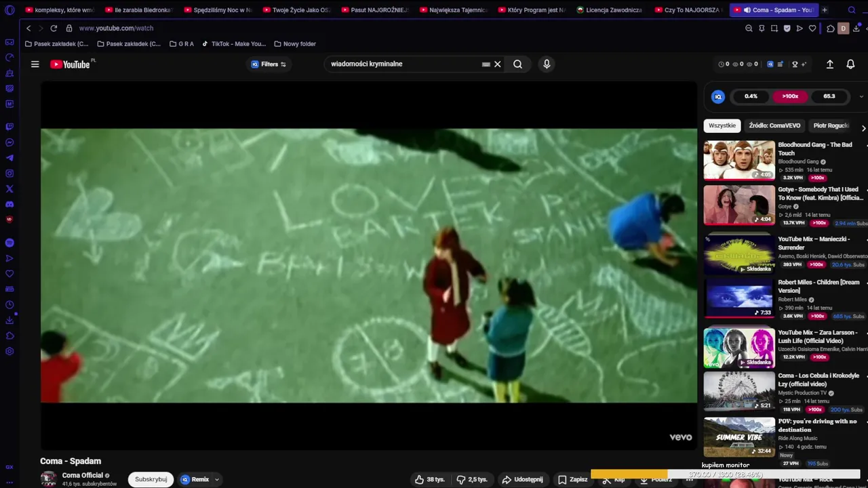Click the pin icon in address bar
Viewport: 868px width, 488px height.
click(762, 28)
